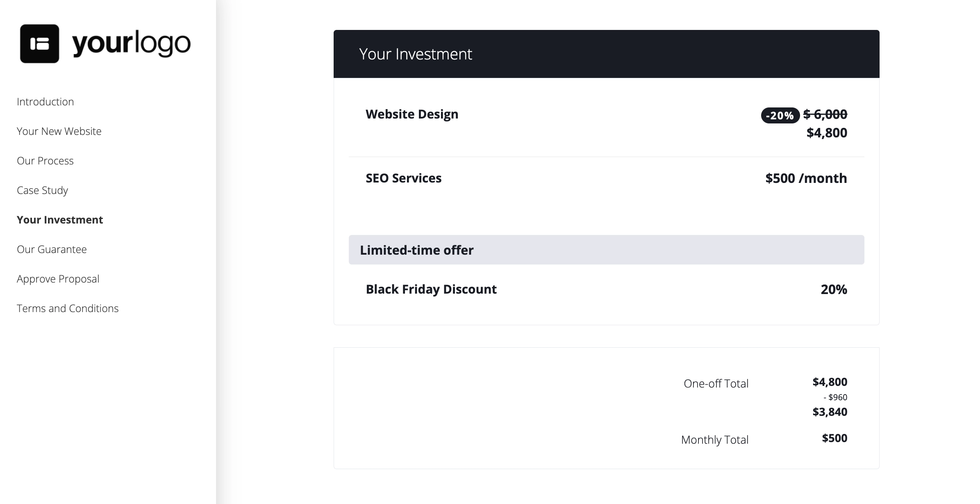Select the -20% discount badge

pyautogui.click(x=779, y=116)
